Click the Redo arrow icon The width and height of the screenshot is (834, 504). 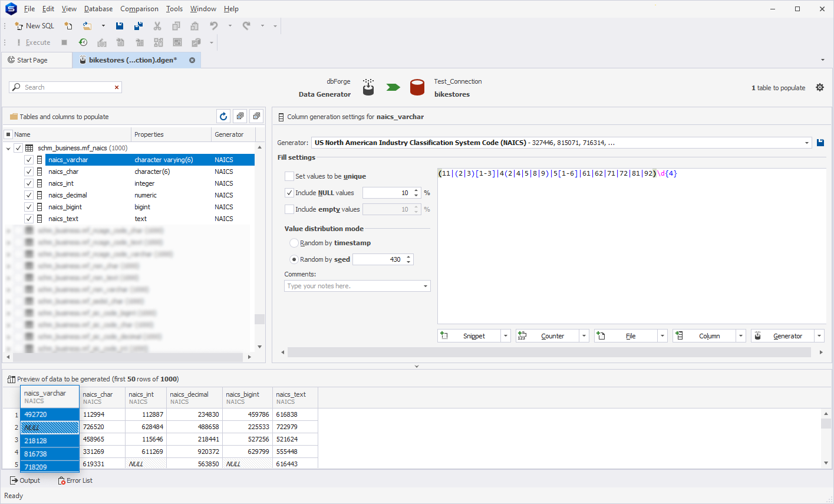[x=246, y=26]
